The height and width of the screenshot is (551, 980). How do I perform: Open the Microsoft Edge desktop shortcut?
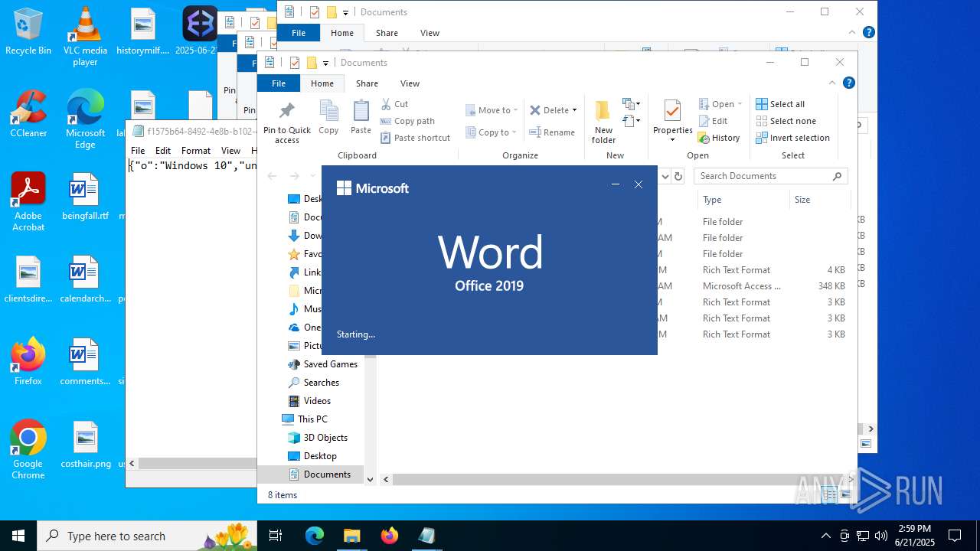pyautogui.click(x=85, y=119)
